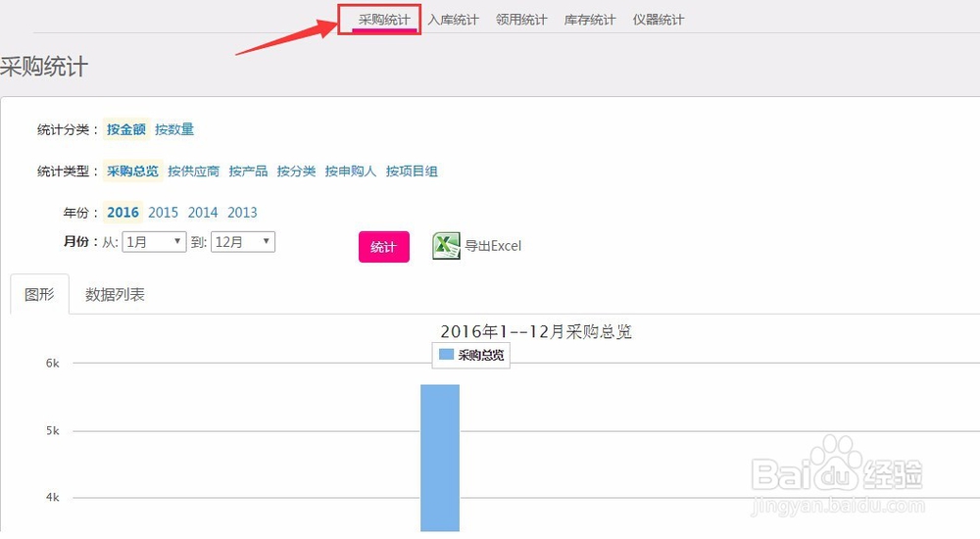Image resolution: width=980 pixels, height=539 pixels.
Task: Select 采购总览 statistics type link
Action: [132, 171]
